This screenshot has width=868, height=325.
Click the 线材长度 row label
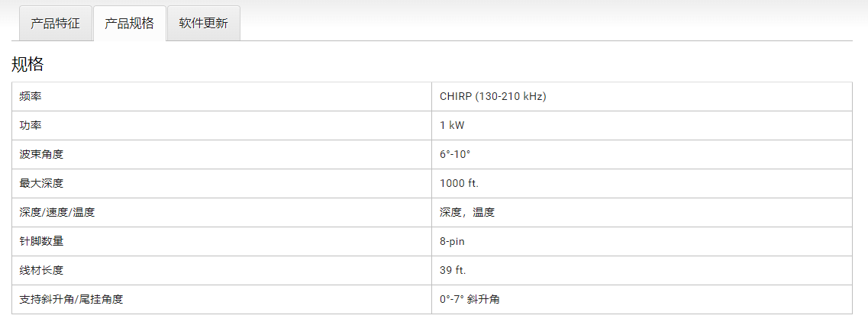point(41,271)
